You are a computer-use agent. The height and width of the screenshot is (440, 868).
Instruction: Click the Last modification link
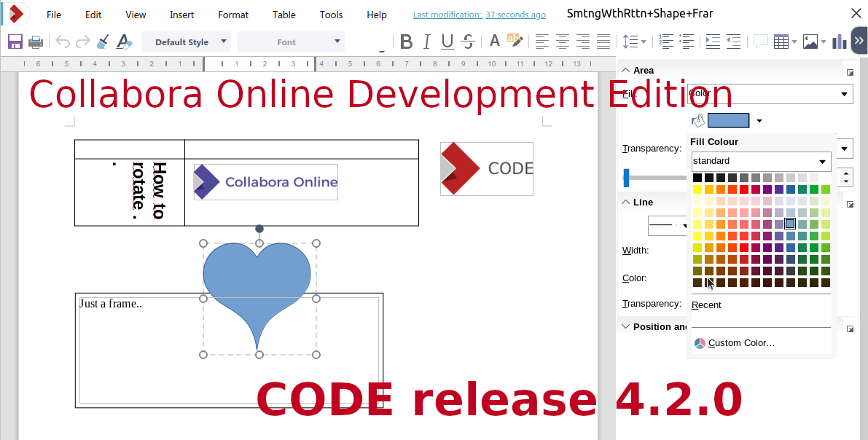pyautogui.click(x=480, y=15)
